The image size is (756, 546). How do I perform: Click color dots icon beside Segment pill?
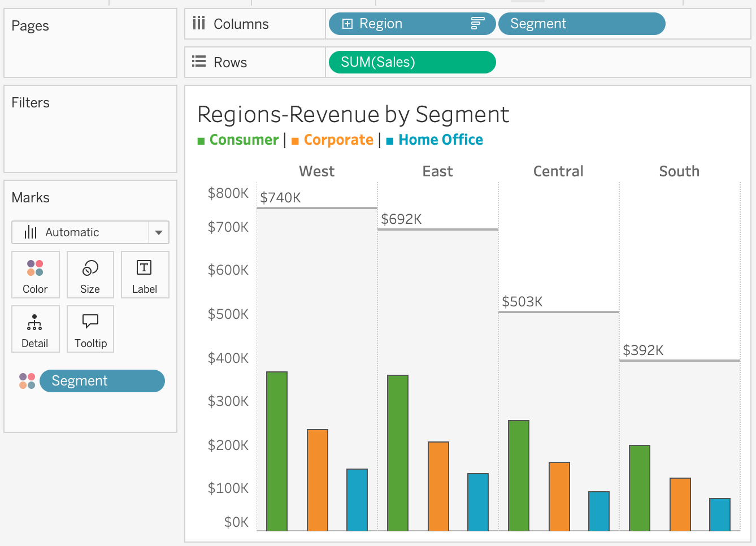point(27,381)
